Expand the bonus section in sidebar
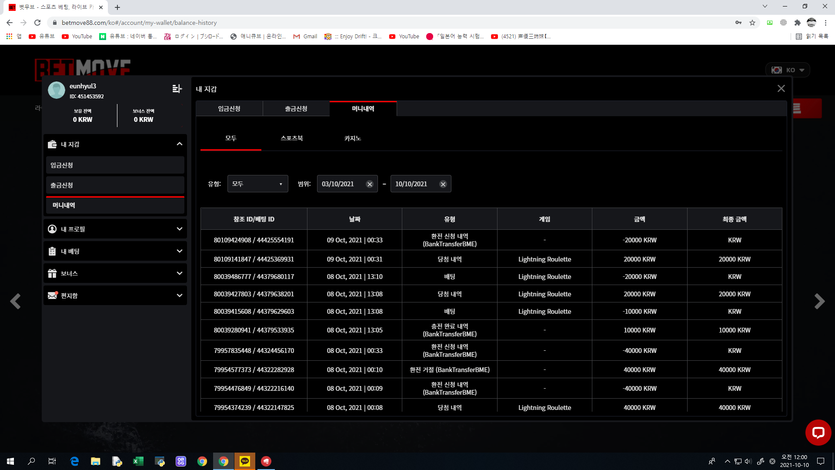The height and width of the screenshot is (470, 835). pyautogui.click(x=179, y=273)
